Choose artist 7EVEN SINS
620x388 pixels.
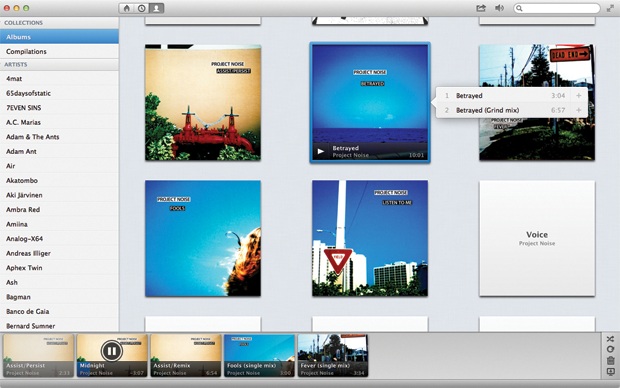59,108
